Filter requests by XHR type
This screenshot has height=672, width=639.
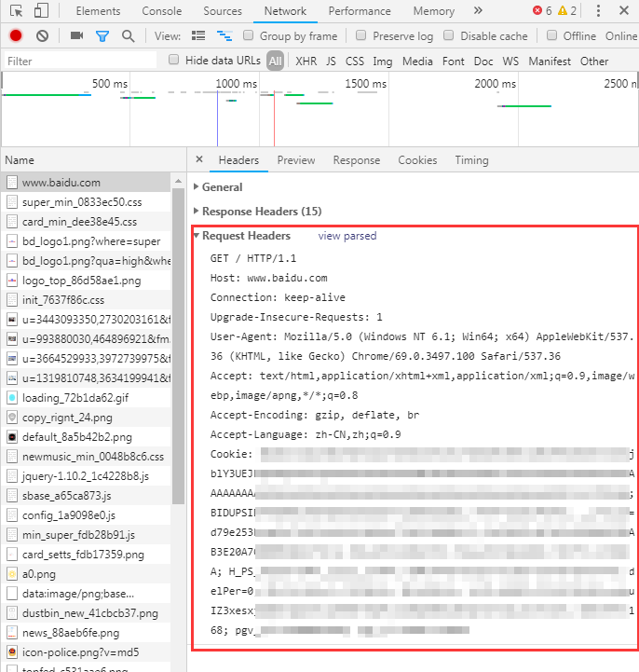(306, 61)
